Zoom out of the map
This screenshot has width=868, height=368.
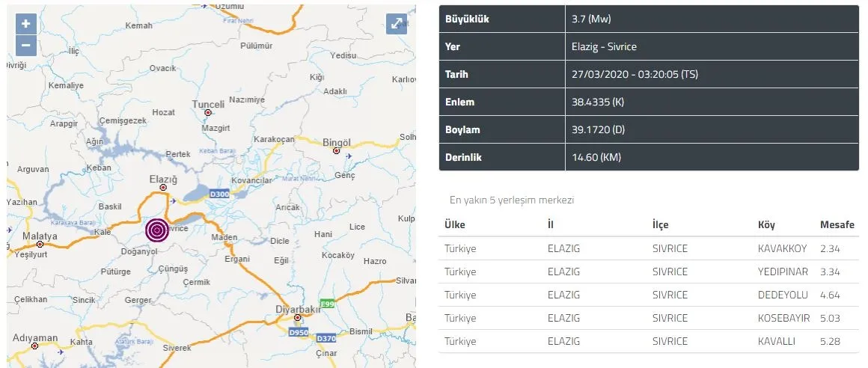tap(25, 45)
